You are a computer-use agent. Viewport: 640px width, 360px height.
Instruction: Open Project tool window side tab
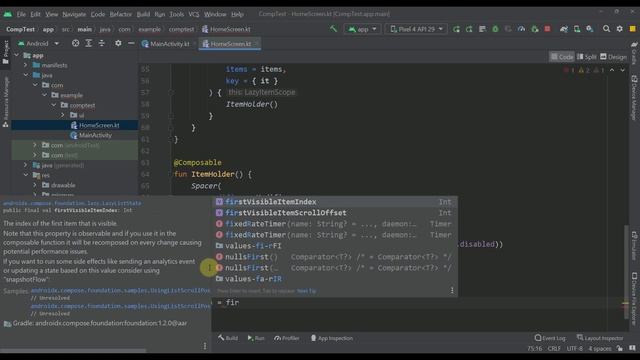[6, 52]
